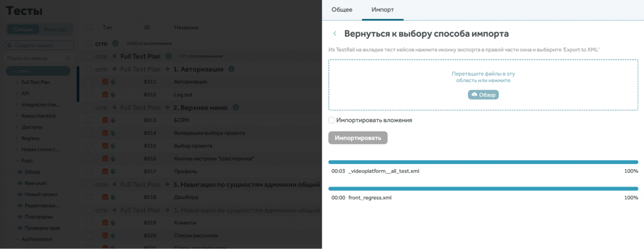The image size is (644, 249).
Task: Select the checkbox for test 8517 Профиль
Action: click(89, 172)
